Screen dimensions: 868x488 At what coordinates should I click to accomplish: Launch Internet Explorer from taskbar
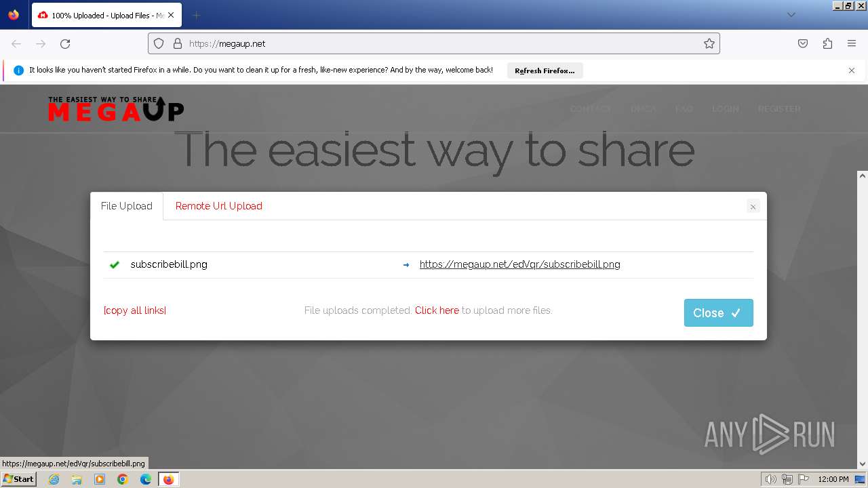pos(54,479)
